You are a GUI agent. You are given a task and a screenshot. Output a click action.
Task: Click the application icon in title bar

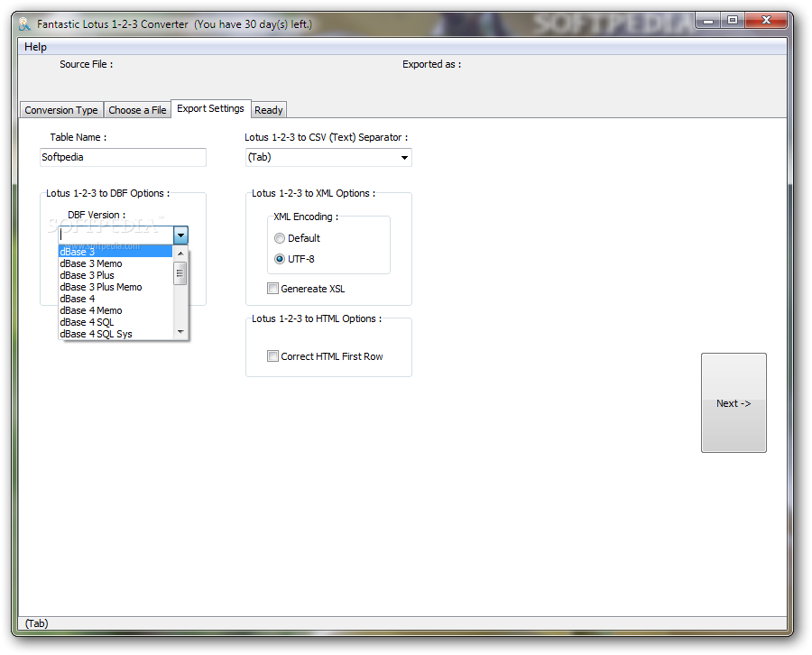pos(24,24)
